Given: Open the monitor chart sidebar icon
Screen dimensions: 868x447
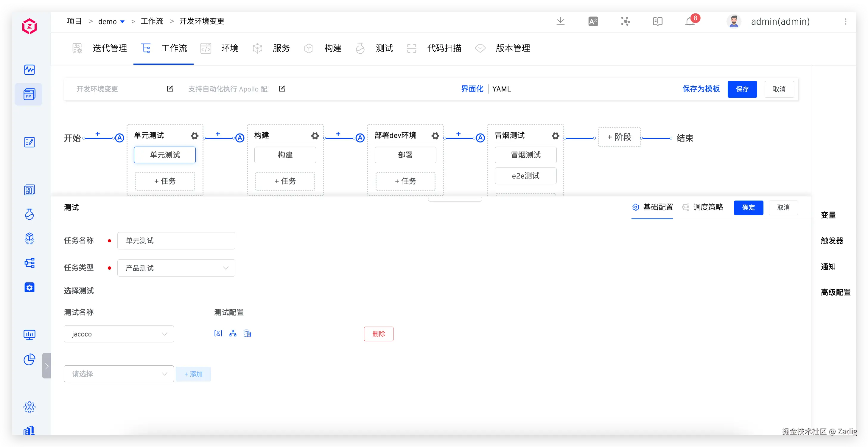Looking at the screenshot, I should point(29,335).
